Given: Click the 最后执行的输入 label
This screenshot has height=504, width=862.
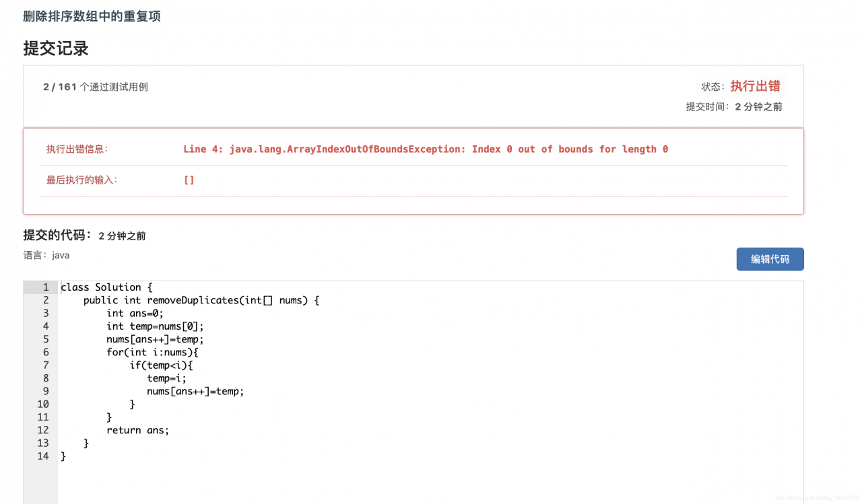Looking at the screenshot, I should (81, 180).
